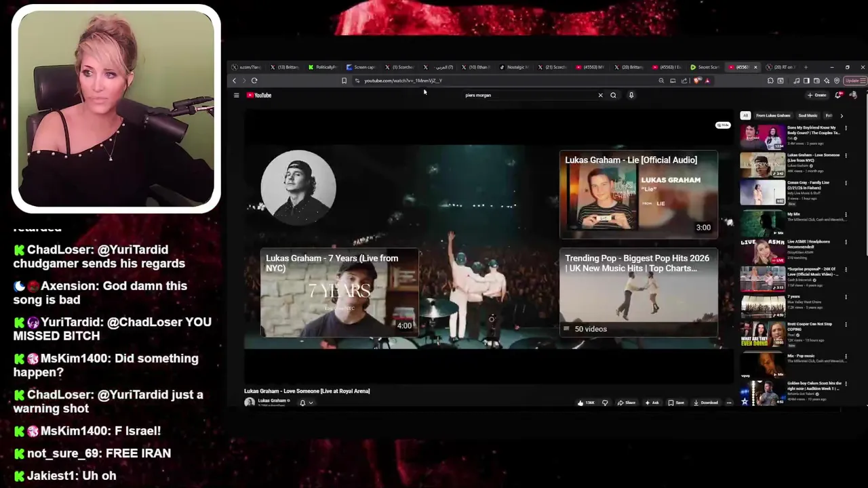Switch to the PoliticallyPr browser tab

click(x=322, y=67)
